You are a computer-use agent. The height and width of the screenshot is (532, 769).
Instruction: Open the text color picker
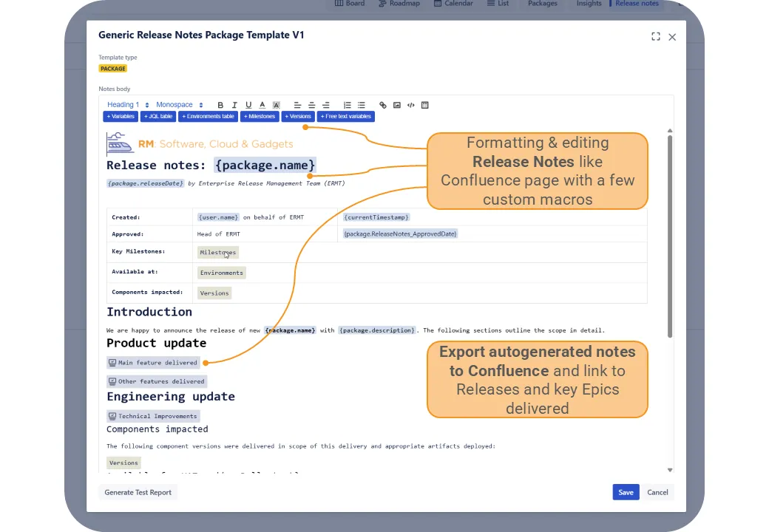pos(262,105)
